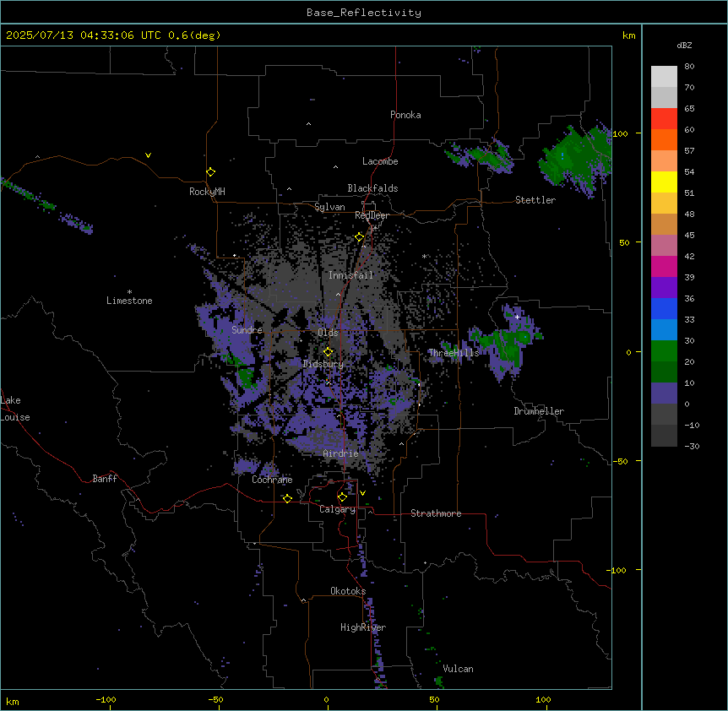The width and height of the screenshot is (728, 711).
Task: Click the -50 tick label on the bottom axis
Action: click(x=216, y=699)
